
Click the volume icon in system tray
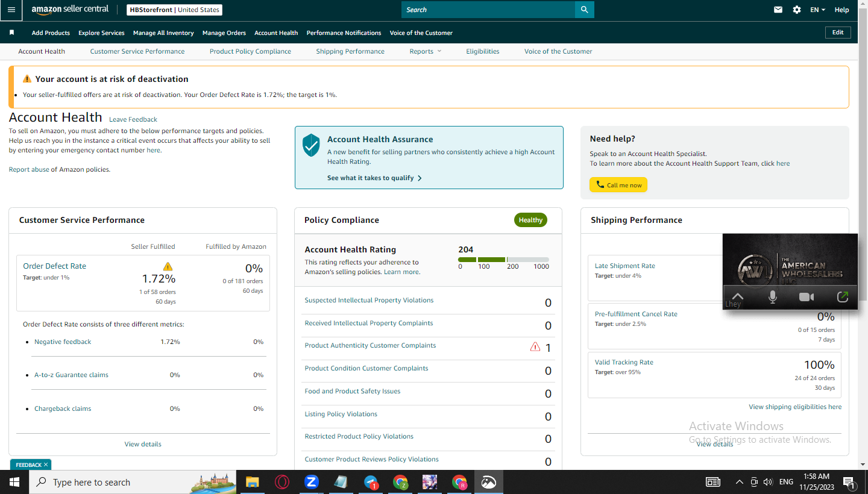pyautogui.click(x=768, y=482)
